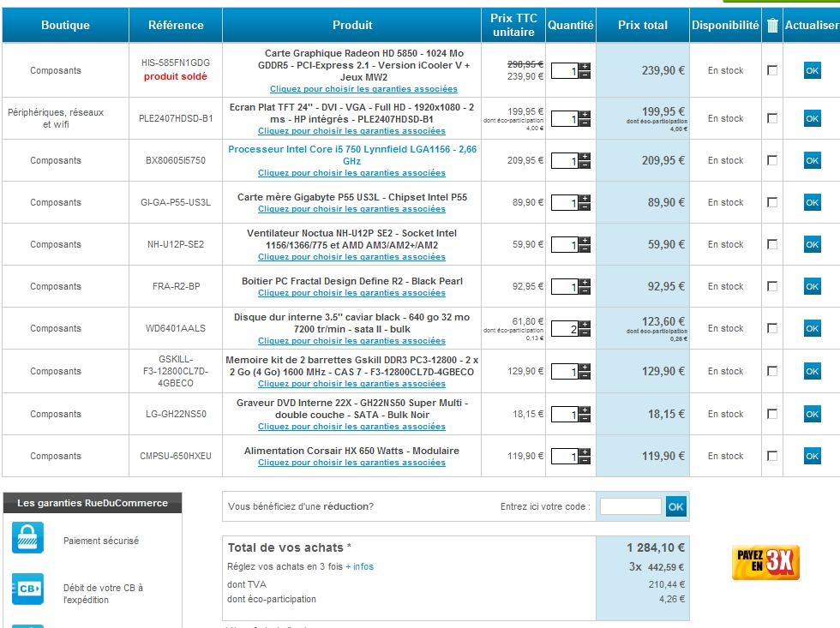Click '+ infos' link for 3x payment

click(360, 566)
